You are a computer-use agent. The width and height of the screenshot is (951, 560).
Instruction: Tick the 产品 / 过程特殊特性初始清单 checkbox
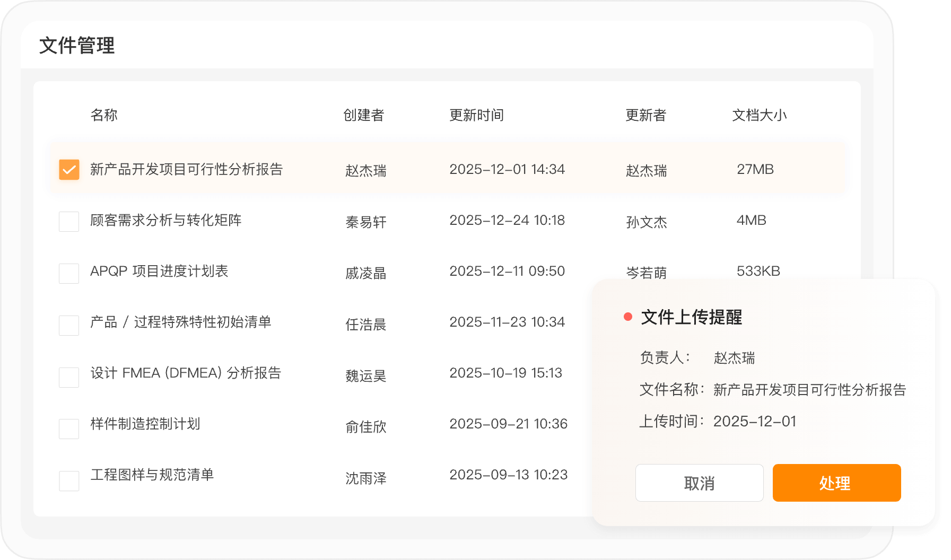[69, 325]
